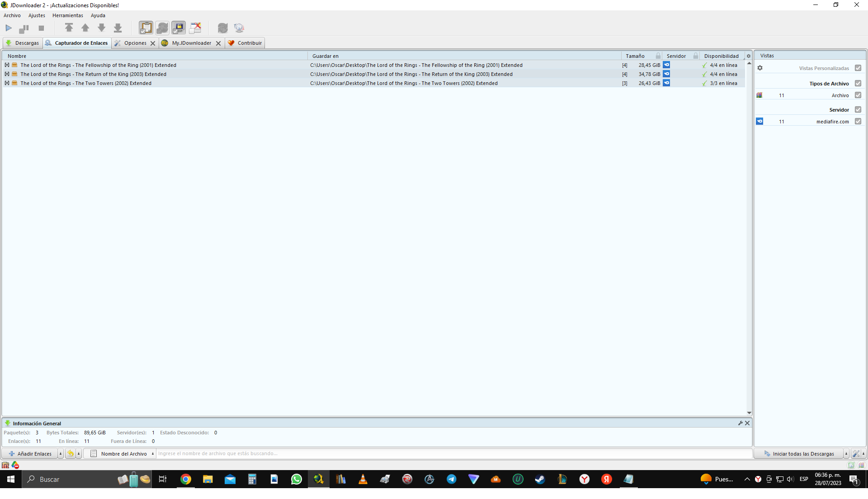Open the Ajustes menu

[37, 15]
